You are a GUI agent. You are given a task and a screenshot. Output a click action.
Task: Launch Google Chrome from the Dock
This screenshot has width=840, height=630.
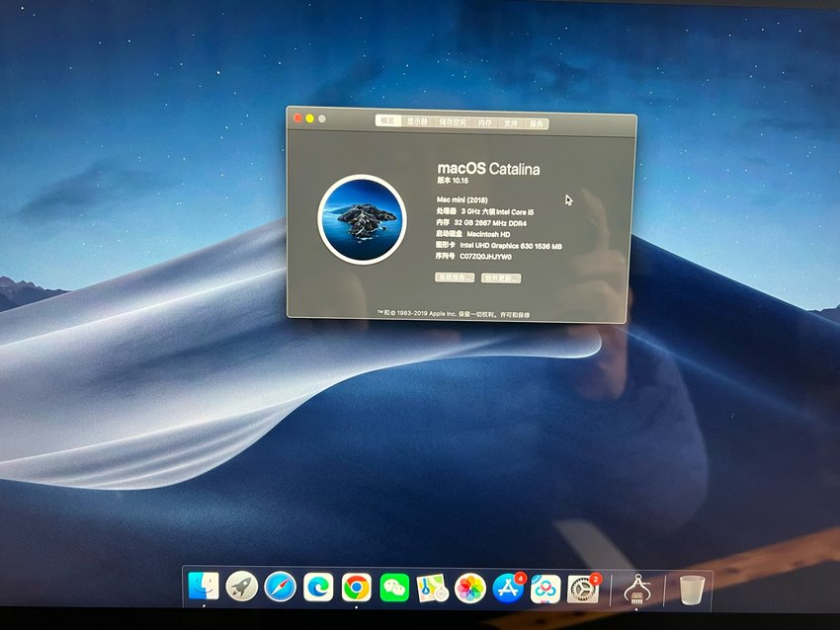(356, 588)
